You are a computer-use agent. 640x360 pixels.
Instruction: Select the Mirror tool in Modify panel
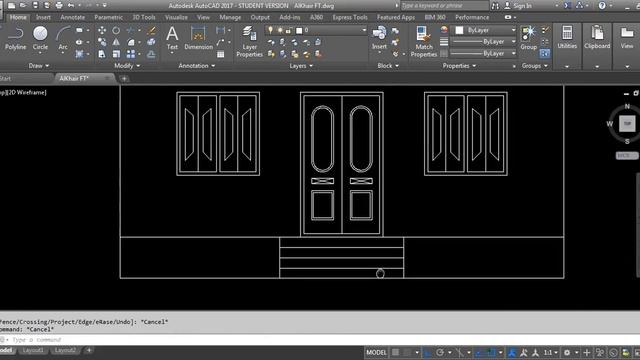click(116, 42)
